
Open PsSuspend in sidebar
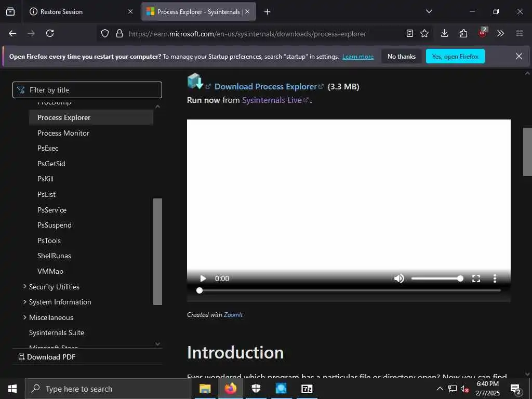pos(54,225)
